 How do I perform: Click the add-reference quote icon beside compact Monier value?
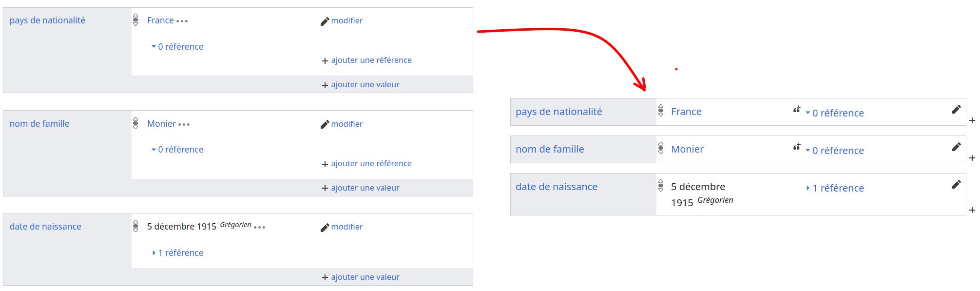pos(797,147)
